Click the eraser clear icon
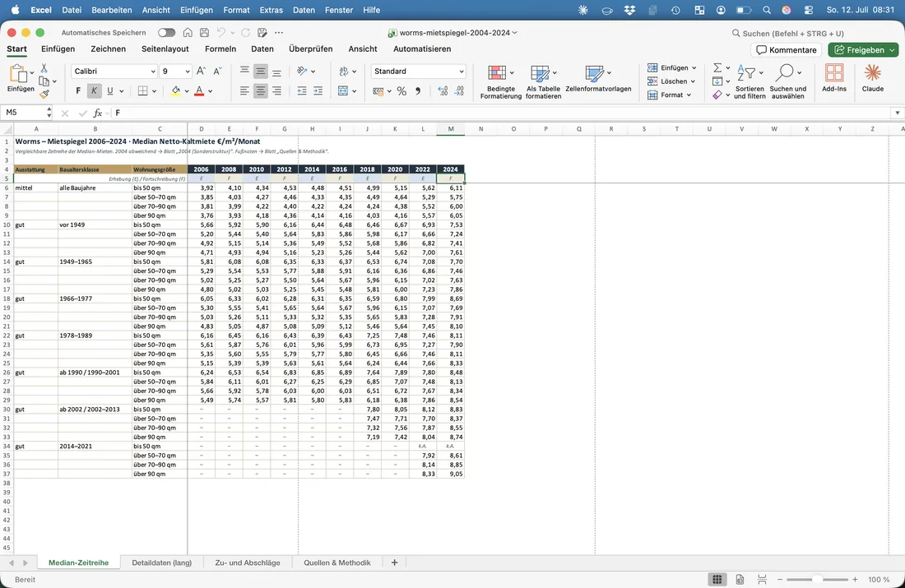905x588 pixels. (717, 95)
